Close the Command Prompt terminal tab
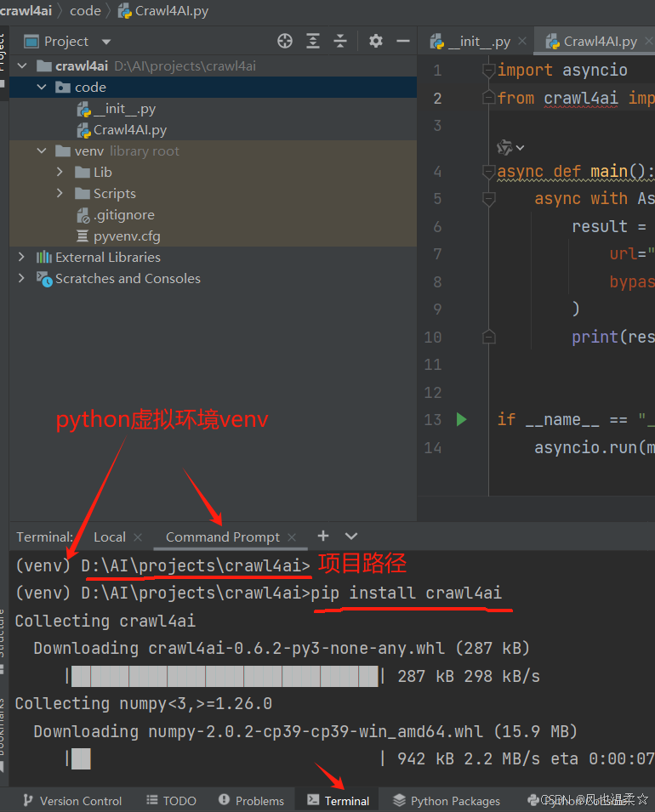The image size is (655, 812). point(292,537)
